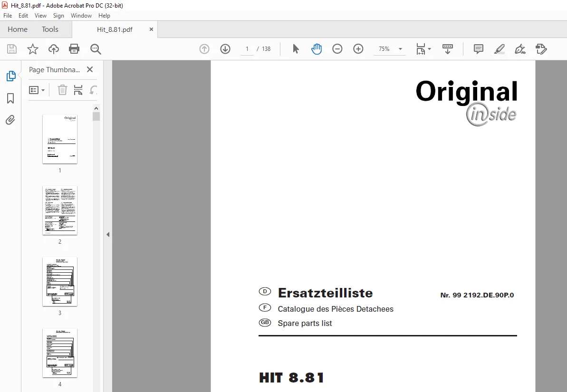
Task: Expand fit page dropdown arrow
Action: tap(429, 49)
